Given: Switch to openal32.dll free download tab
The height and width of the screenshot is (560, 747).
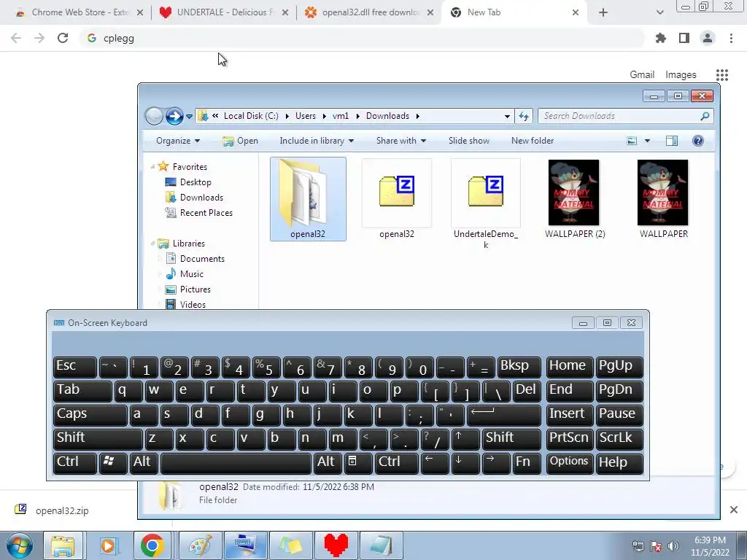Looking at the screenshot, I should 368,12.
